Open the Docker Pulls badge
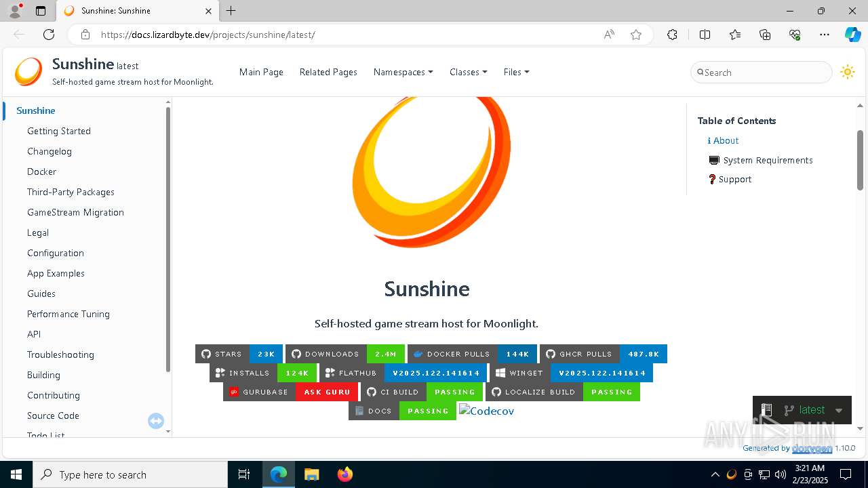 472,354
